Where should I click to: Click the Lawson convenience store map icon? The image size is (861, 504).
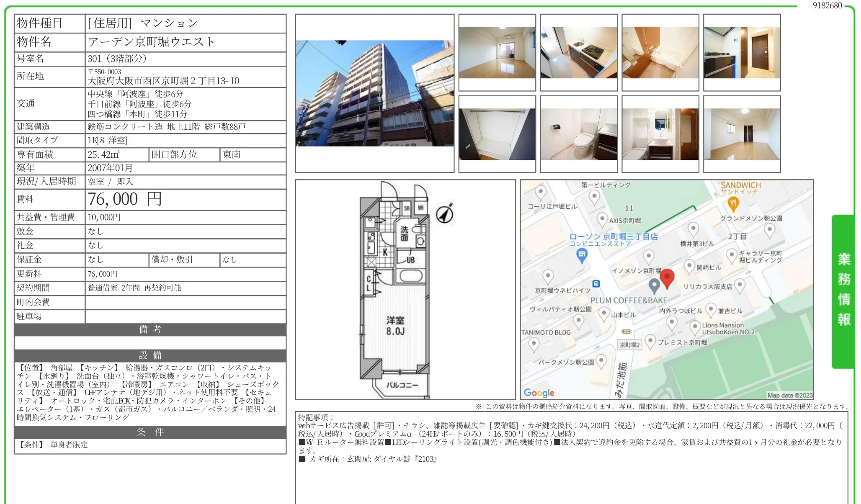(582, 255)
